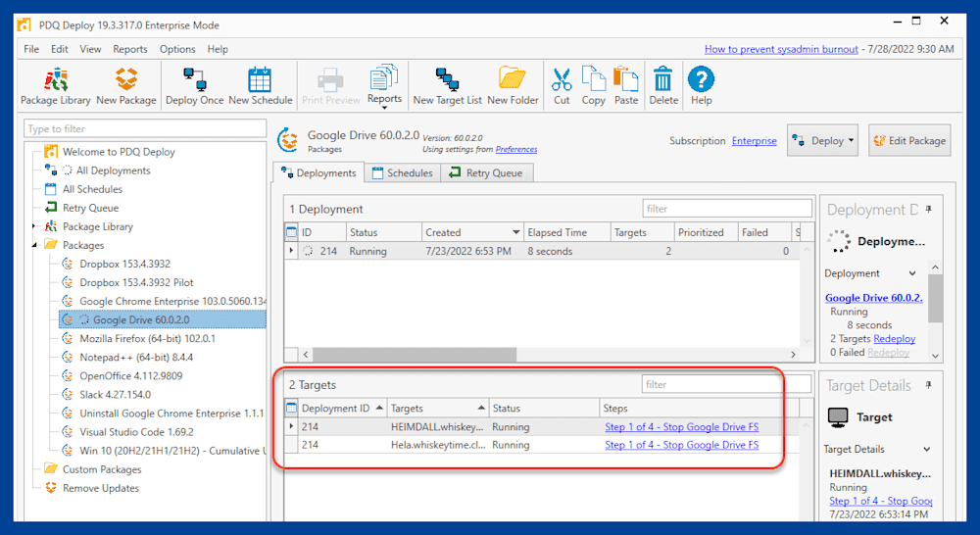Switch to the Retry Queue tab
The image size is (980, 535).
point(487,173)
